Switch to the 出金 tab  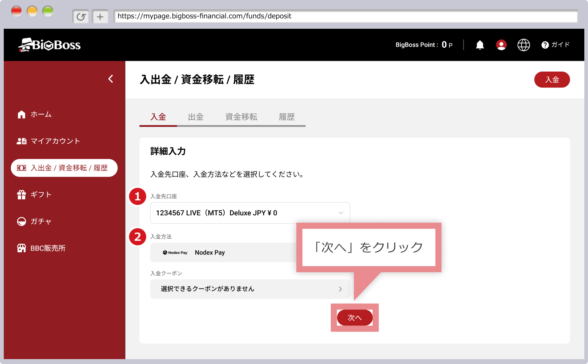196,117
